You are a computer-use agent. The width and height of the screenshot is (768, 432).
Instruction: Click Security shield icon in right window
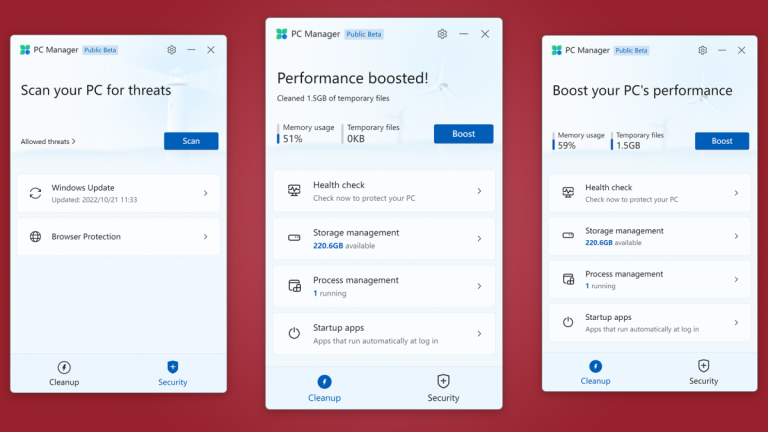pos(704,366)
